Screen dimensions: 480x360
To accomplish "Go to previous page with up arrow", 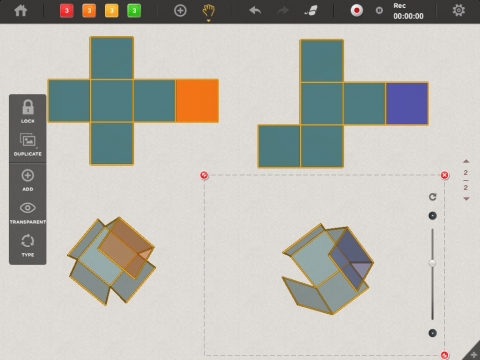I will [x=466, y=161].
